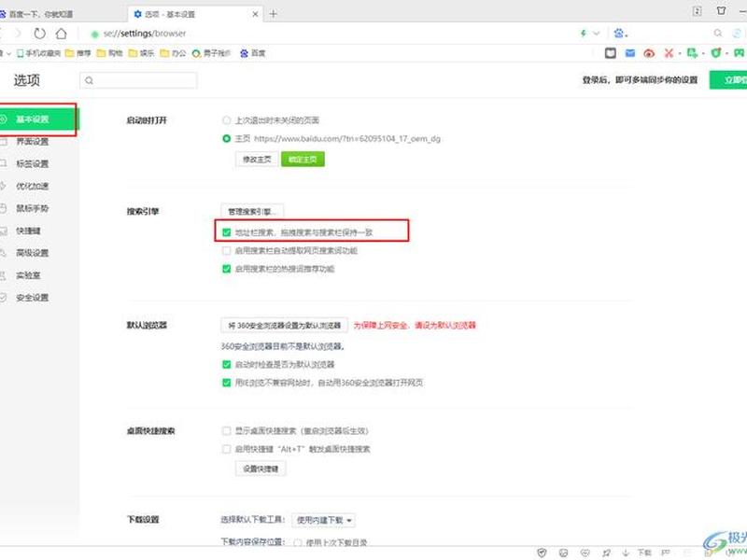Click the rocket accelerator icon in status bar
747x560 pixels.
pyautogui.click(x=606, y=553)
